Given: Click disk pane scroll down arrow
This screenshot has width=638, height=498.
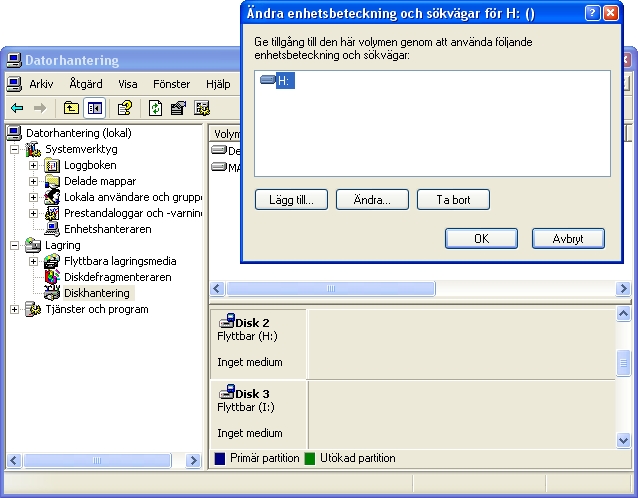Looking at the screenshot, I should tap(623, 440).
